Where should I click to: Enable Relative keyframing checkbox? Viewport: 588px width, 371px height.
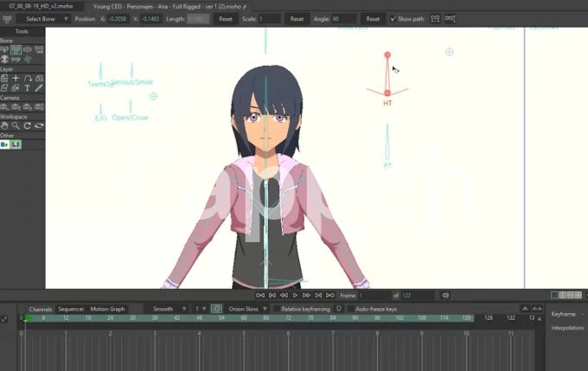277,309
